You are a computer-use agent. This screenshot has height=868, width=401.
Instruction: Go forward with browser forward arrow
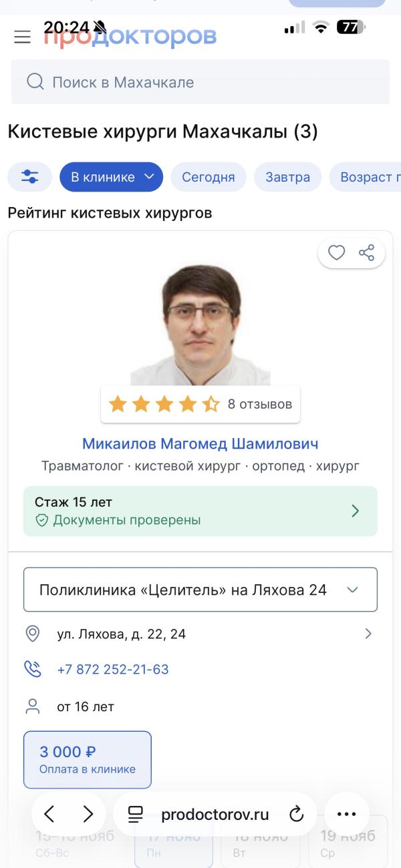pos(88,814)
